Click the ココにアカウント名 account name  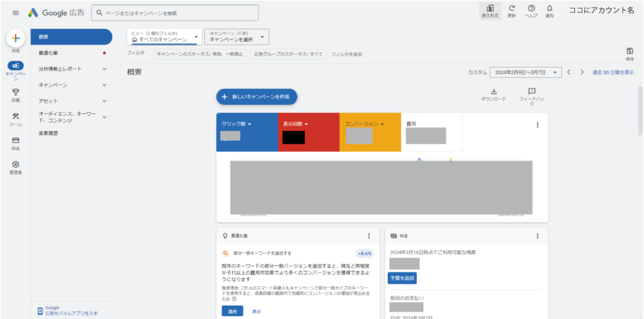pos(601,11)
